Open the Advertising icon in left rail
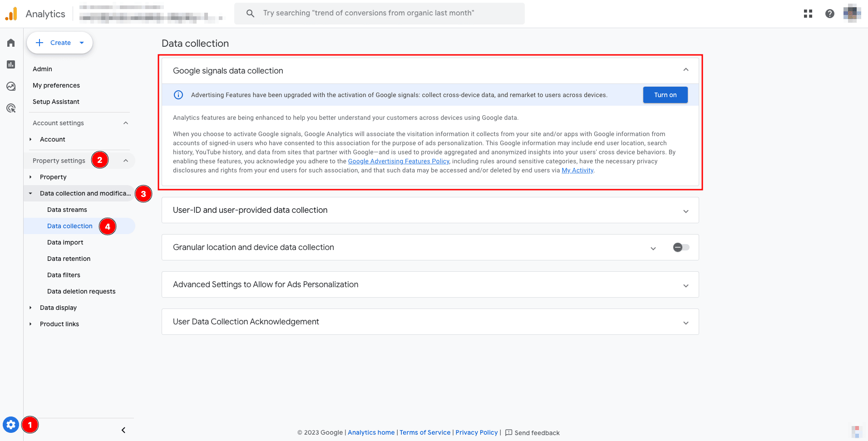Viewport: 868px width, 441px height. [x=11, y=108]
